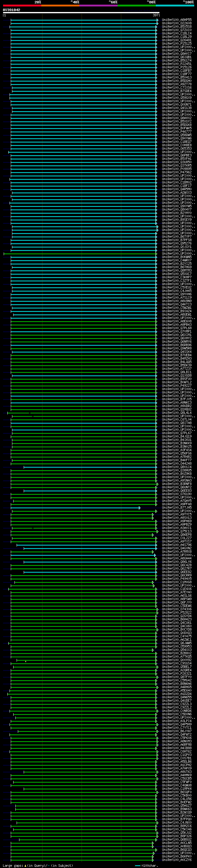Viewport: 197px width, 868px height.
Task: Click the UniRef100_P49405 label
Action: point(177,579)
